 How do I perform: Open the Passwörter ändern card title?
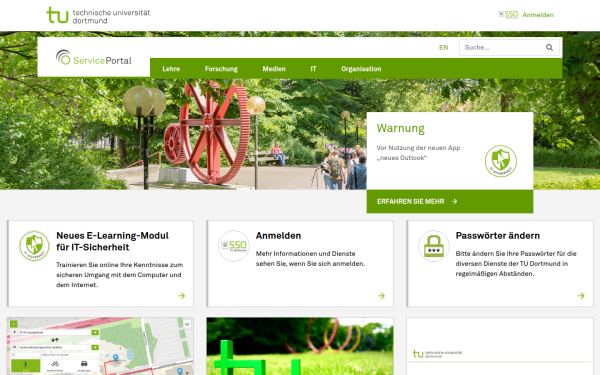pyautogui.click(x=497, y=236)
